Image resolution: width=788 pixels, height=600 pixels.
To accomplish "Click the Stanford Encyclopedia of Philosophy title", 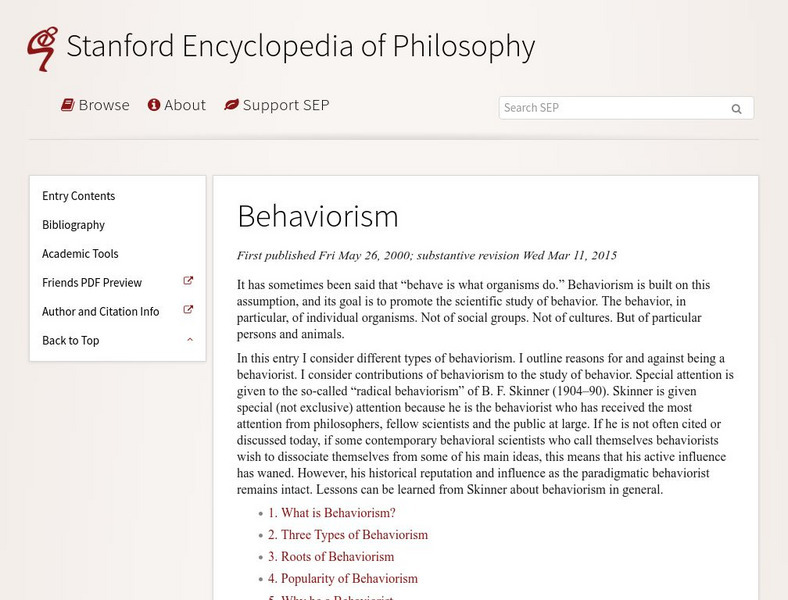I will 301,46.
